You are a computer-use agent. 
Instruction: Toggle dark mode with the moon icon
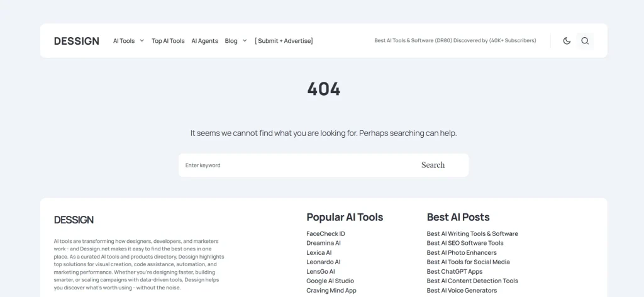(x=567, y=41)
